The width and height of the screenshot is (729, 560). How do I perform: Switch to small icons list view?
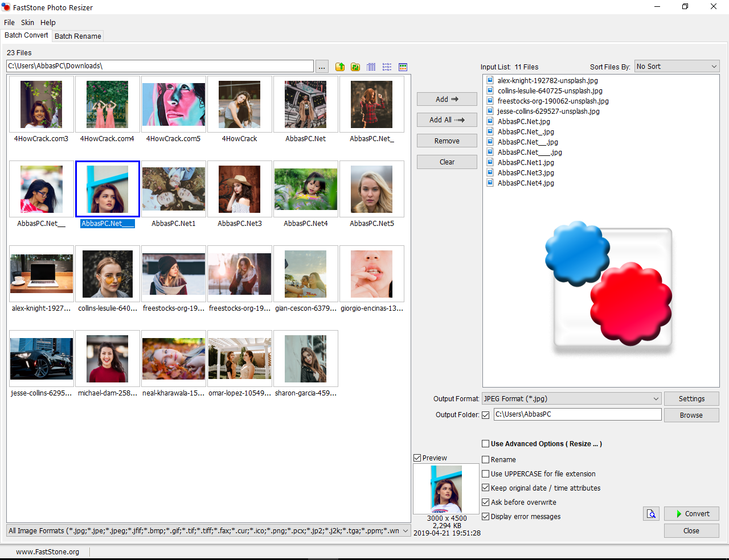pyautogui.click(x=387, y=67)
